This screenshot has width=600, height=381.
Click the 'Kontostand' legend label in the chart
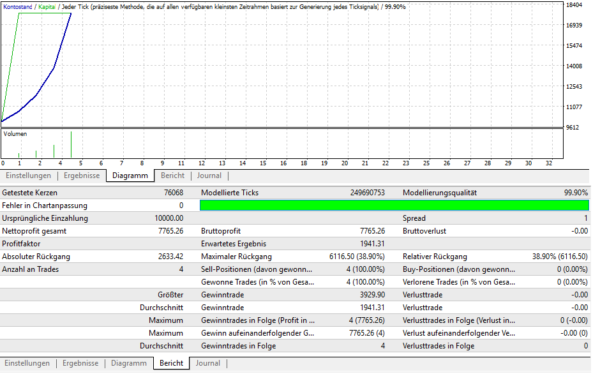pyautogui.click(x=18, y=7)
